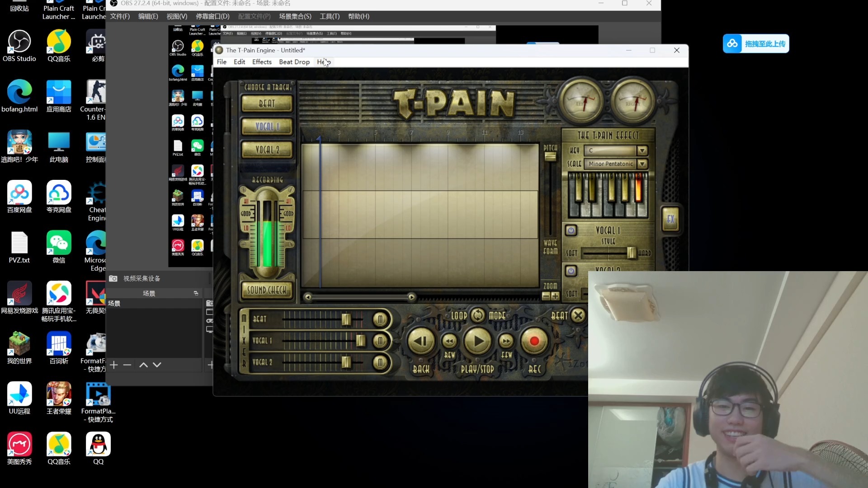Toggle the highlighted orange piano key
The image size is (868, 488).
click(x=638, y=188)
